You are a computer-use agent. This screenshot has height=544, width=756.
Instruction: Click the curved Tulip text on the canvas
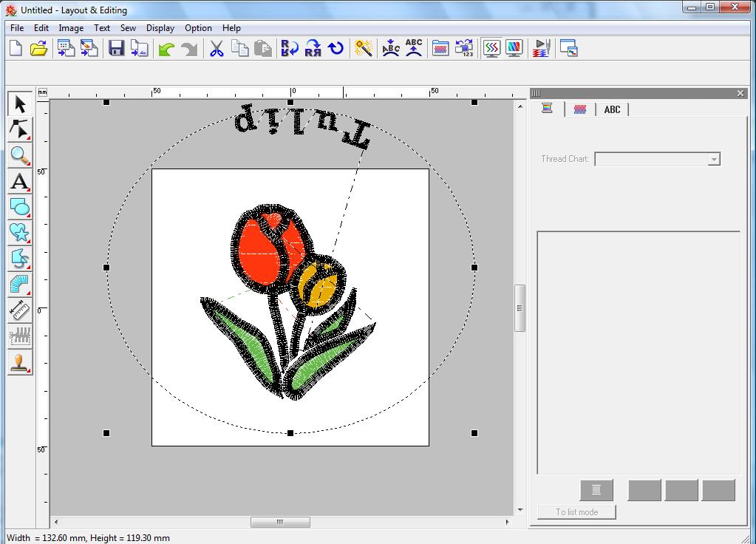[302, 126]
